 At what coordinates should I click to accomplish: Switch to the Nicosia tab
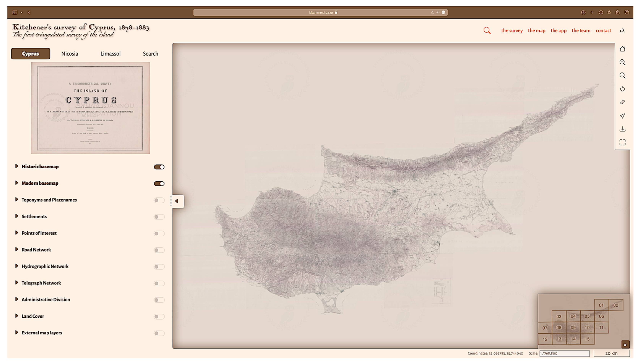pyautogui.click(x=70, y=54)
